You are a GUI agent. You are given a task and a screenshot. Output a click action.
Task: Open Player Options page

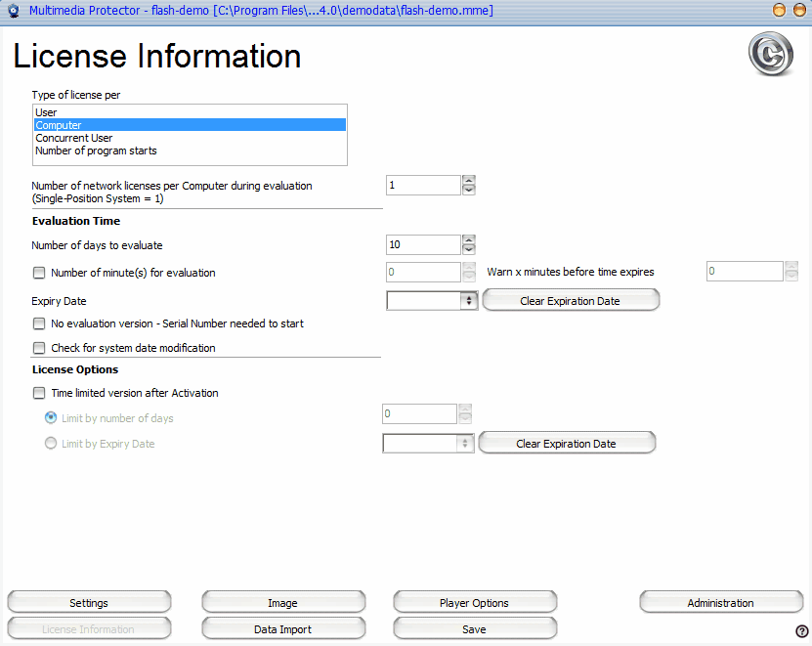point(474,603)
